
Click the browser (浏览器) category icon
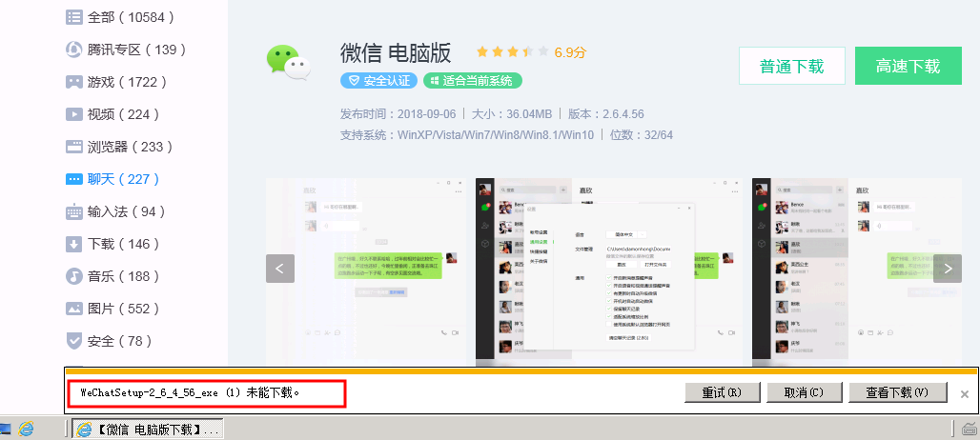coord(73,147)
